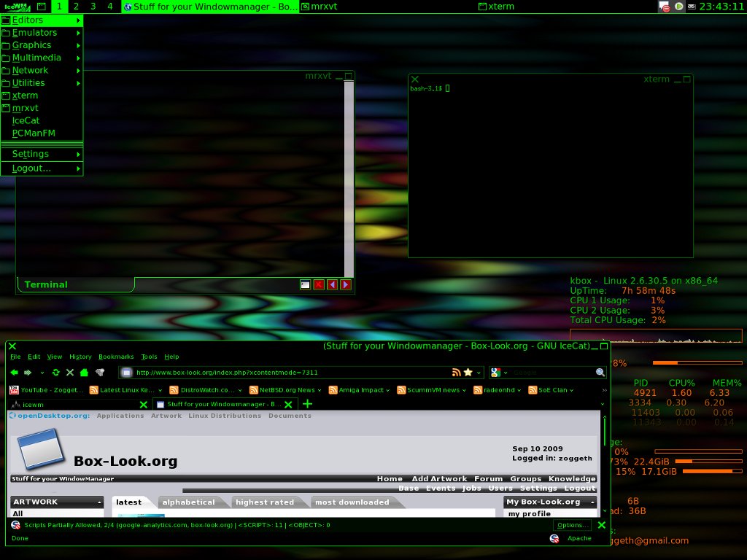Viewport: 747px width, 560px height.
Task: Launch IceCat from the menu
Action: [x=42, y=121]
